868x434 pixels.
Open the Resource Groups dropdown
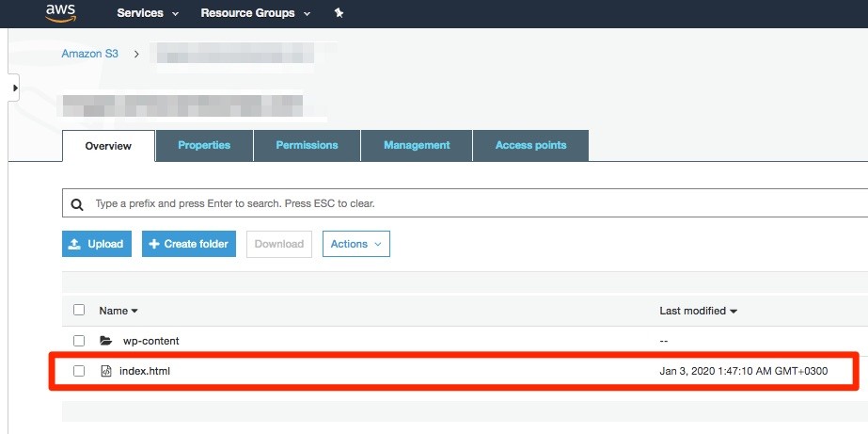coord(247,13)
